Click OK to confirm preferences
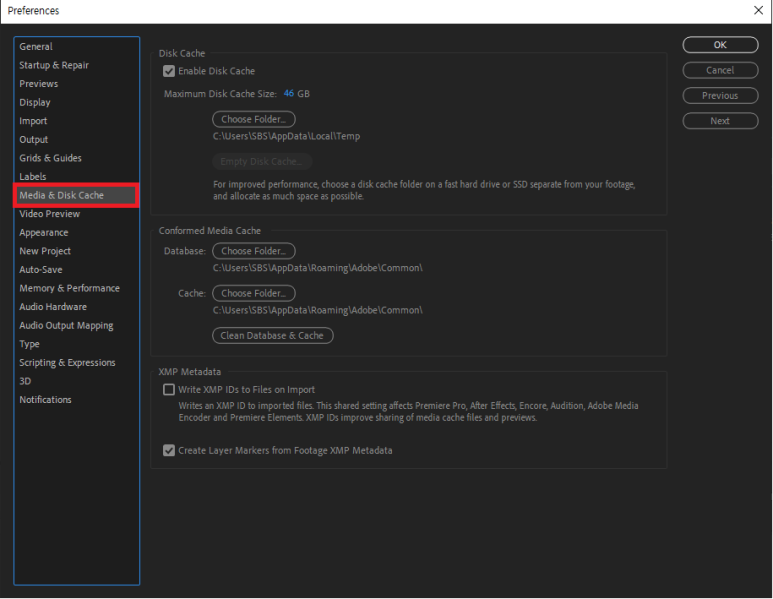The width and height of the screenshot is (773, 599). 720,45
